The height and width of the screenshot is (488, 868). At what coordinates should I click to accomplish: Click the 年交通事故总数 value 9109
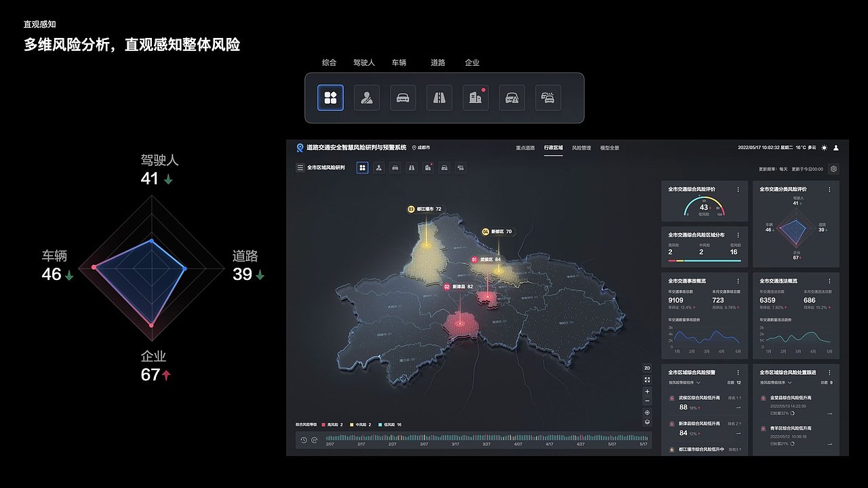click(675, 300)
